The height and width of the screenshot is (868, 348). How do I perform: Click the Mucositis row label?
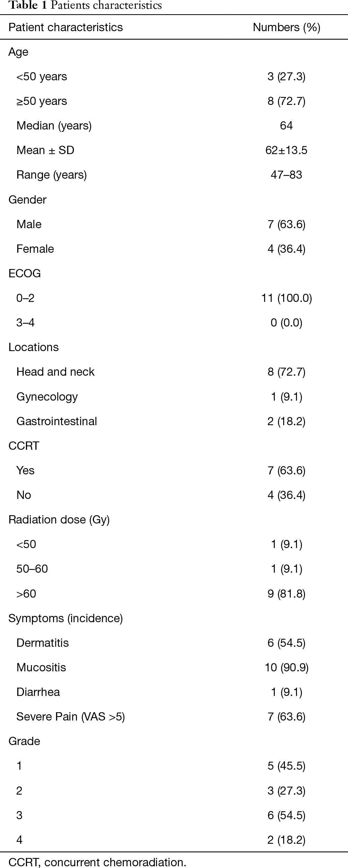[41, 668]
